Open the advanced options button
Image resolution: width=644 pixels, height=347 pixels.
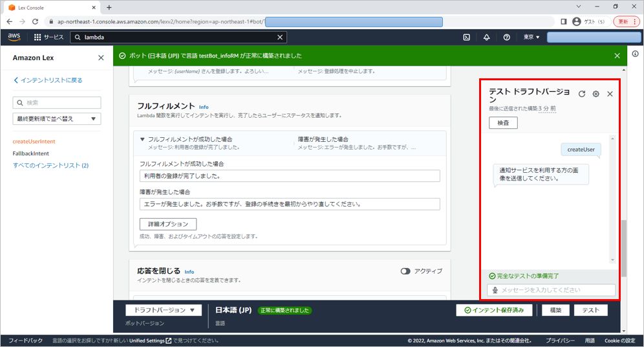tap(168, 224)
